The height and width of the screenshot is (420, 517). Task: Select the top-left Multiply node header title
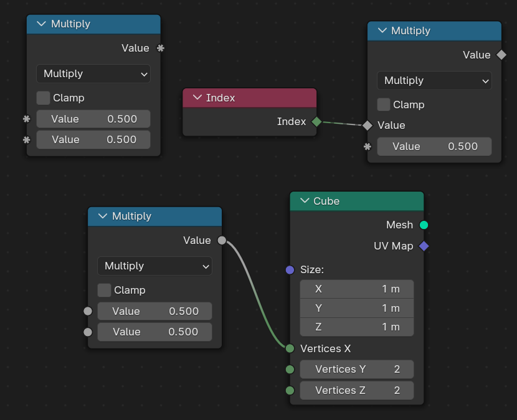[x=70, y=24]
